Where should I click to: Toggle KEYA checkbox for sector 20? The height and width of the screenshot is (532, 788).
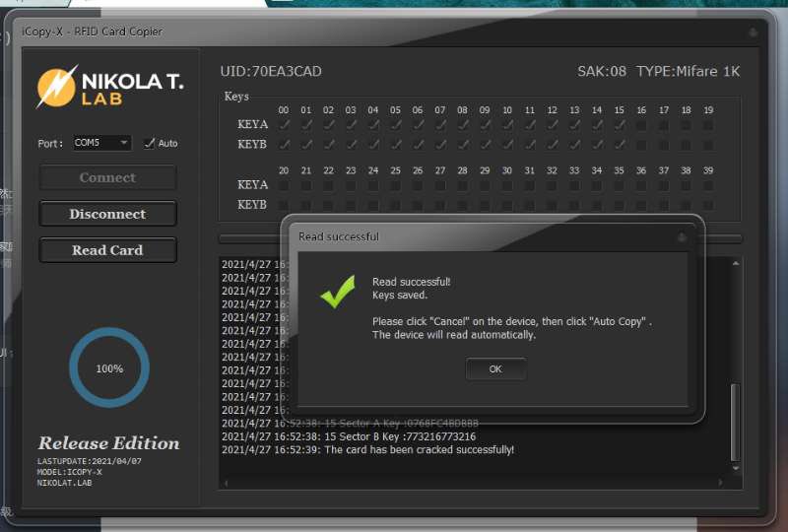tap(284, 185)
